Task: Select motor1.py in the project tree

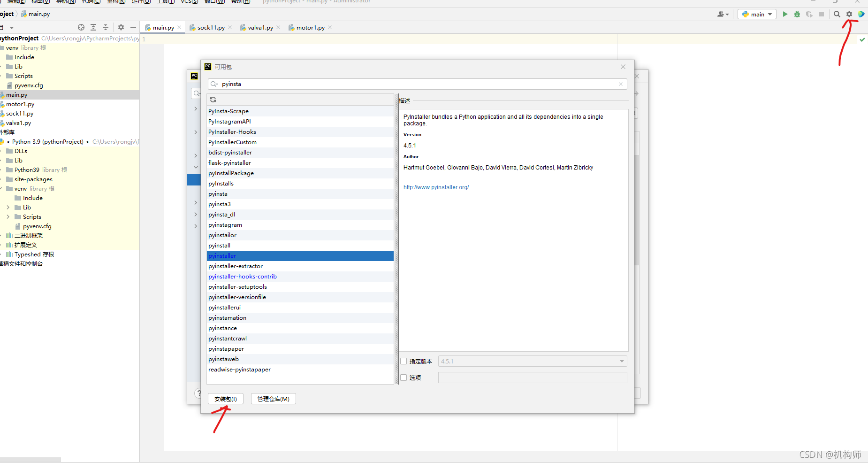Action: coord(69,104)
